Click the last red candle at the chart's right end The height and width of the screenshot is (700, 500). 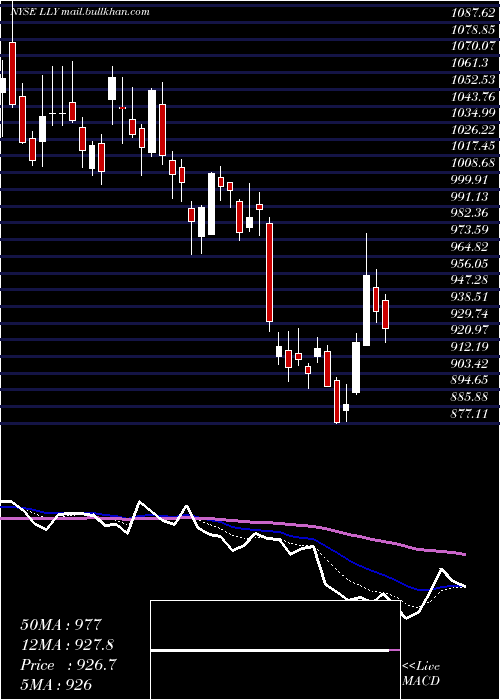pos(386,315)
